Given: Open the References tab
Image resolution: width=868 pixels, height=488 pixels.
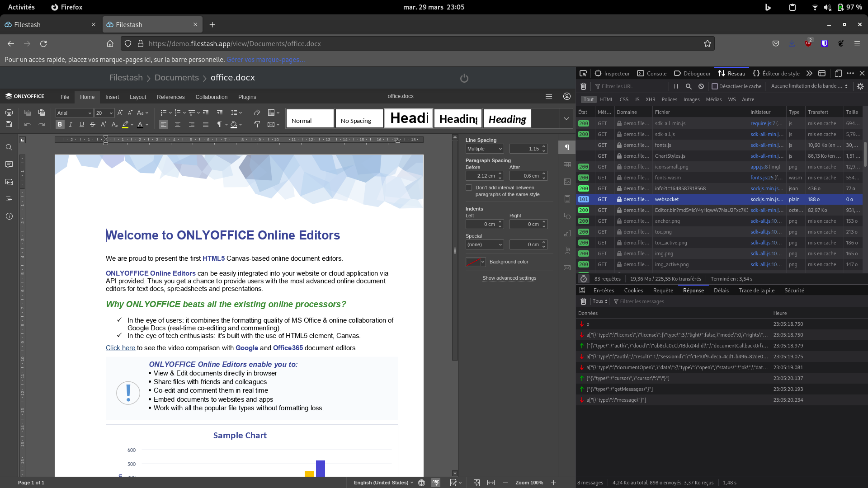Looking at the screenshot, I should pyautogui.click(x=170, y=97).
